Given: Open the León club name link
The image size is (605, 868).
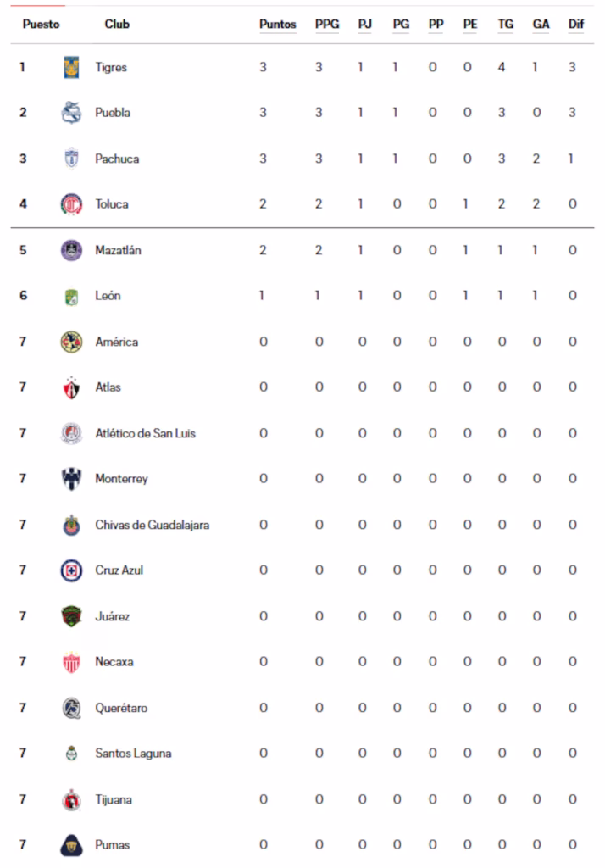Looking at the screenshot, I should 108,296.
